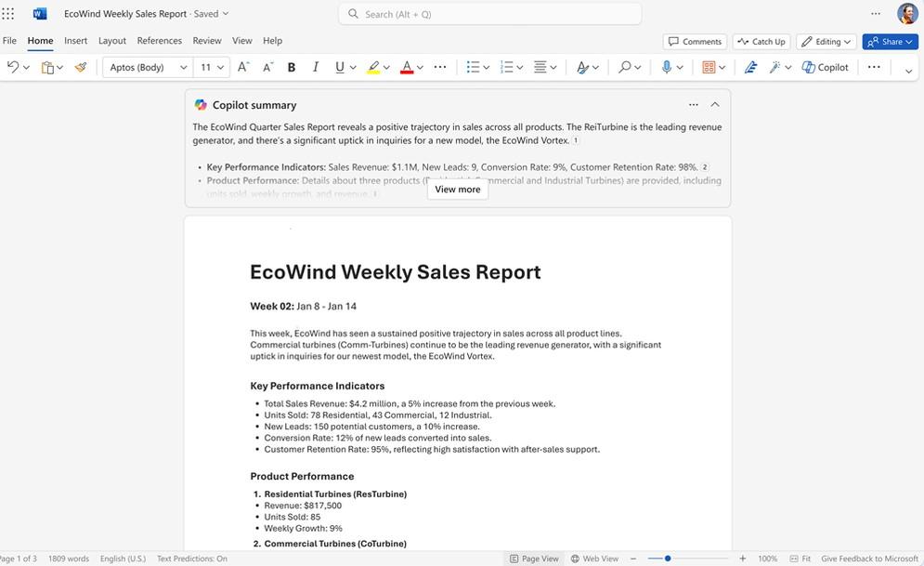Click the bullet list icon
This screenshot has width=924, height=566.
[x=473, y=67]
